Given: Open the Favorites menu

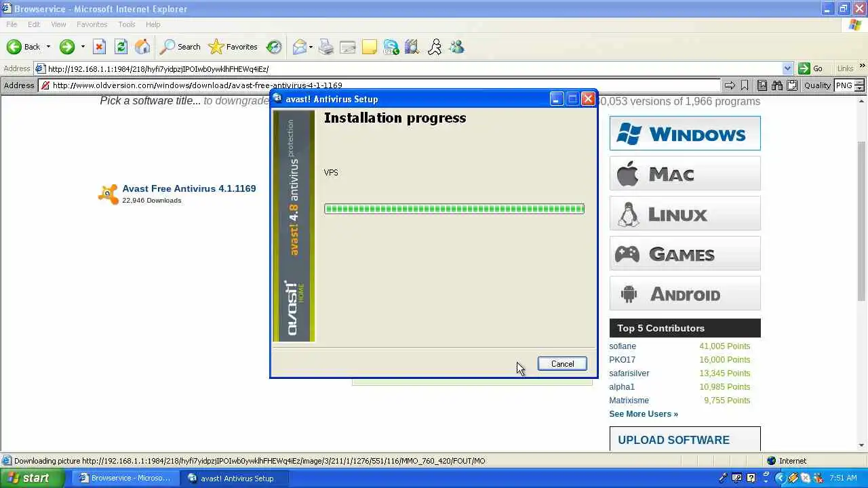Looking at the screenshot, I should [92, 24].
